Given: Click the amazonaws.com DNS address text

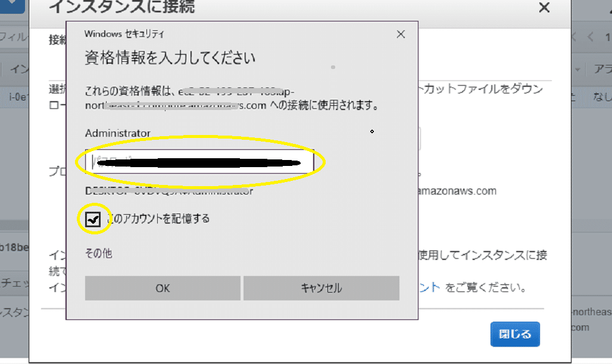Looking at the screenshot, I should (x=455, y=190).
